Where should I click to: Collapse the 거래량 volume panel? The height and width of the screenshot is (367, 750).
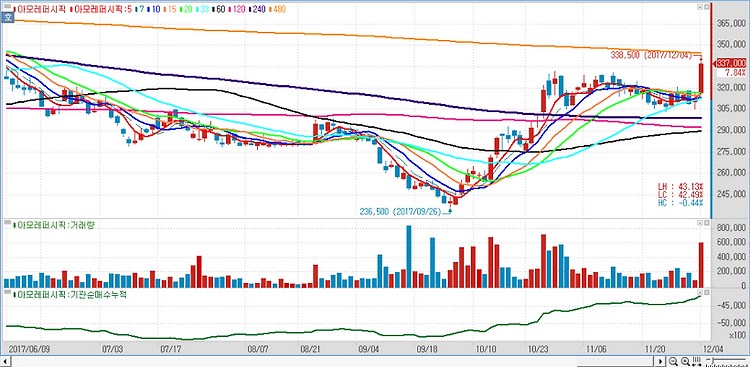point(699,223)
